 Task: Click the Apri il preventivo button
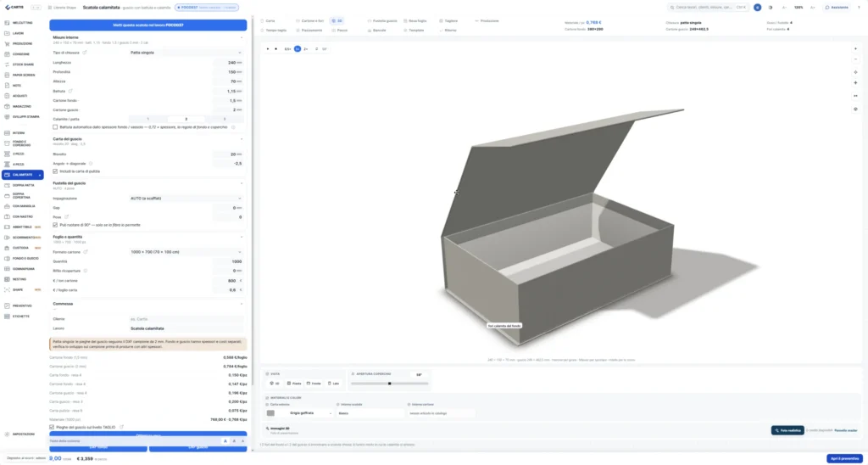tap(844, 459)
